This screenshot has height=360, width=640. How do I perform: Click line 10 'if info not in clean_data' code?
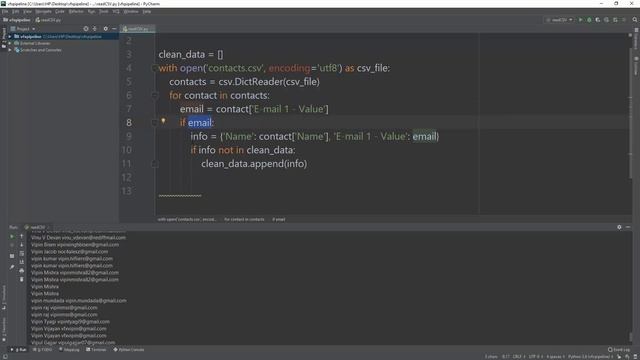(242, 150)
